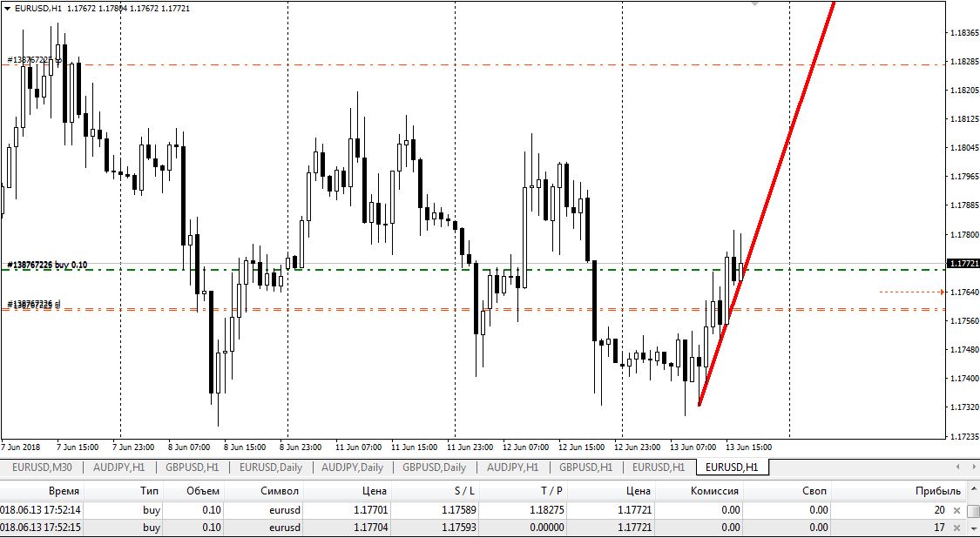Click the open price 1.17701
980x538 pixels.
[x=370, y=510]
